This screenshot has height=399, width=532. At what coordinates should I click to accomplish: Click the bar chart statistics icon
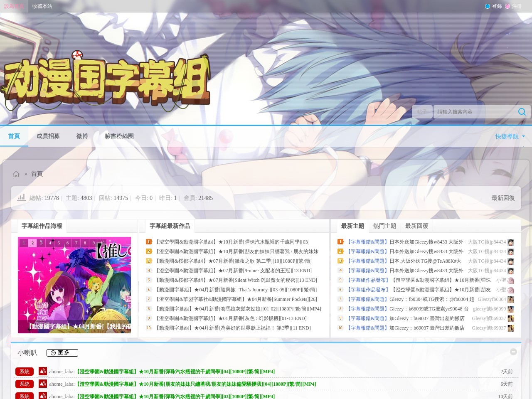(x=22, y=198)
